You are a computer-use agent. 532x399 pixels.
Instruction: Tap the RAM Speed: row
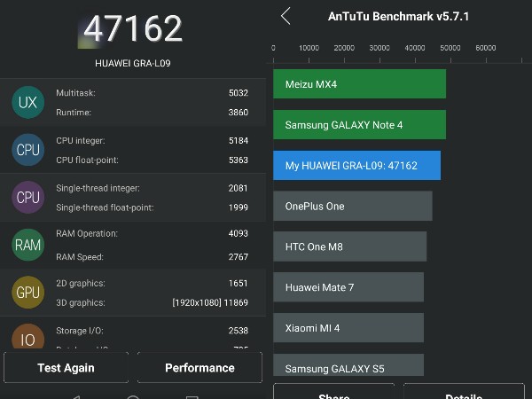(x=152, y=257)
